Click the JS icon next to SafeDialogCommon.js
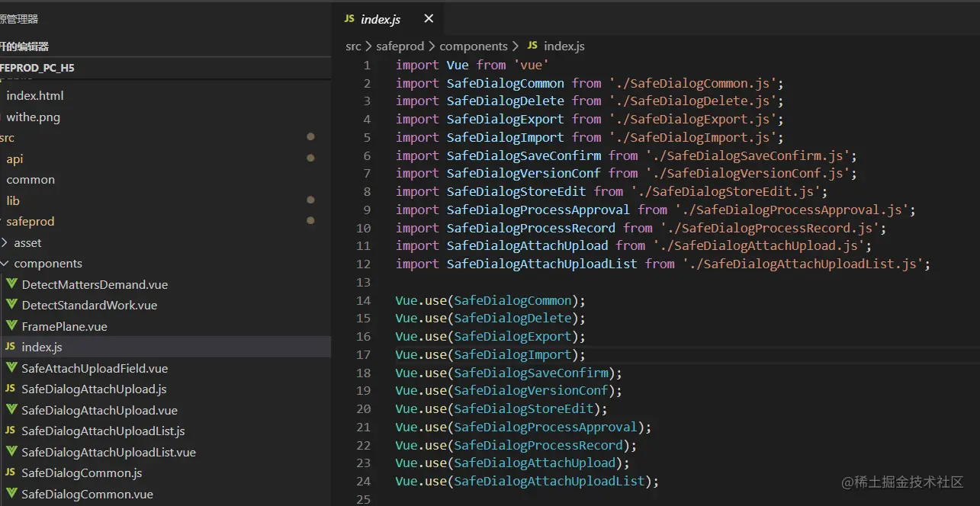The width and height of the screenshot is (980, 506). click(11, 472)
